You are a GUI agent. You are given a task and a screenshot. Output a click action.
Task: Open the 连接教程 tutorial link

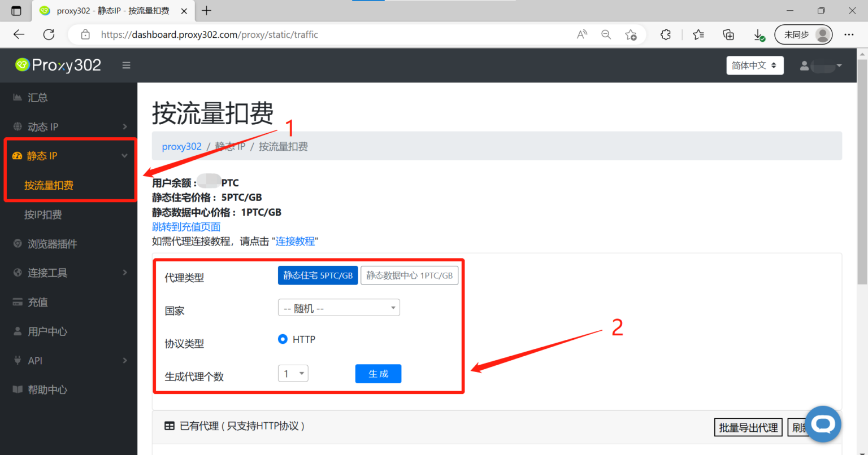pos(296,241)
